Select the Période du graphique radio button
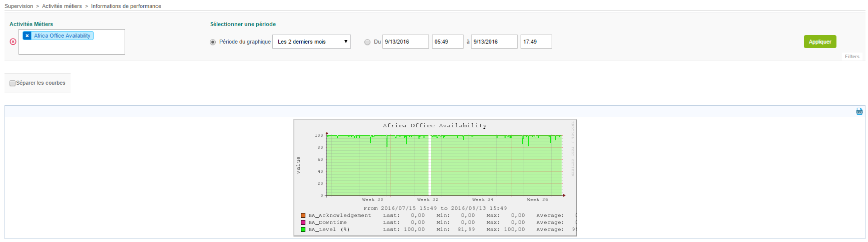Screen dimensions: 868x242 (213, 42)
